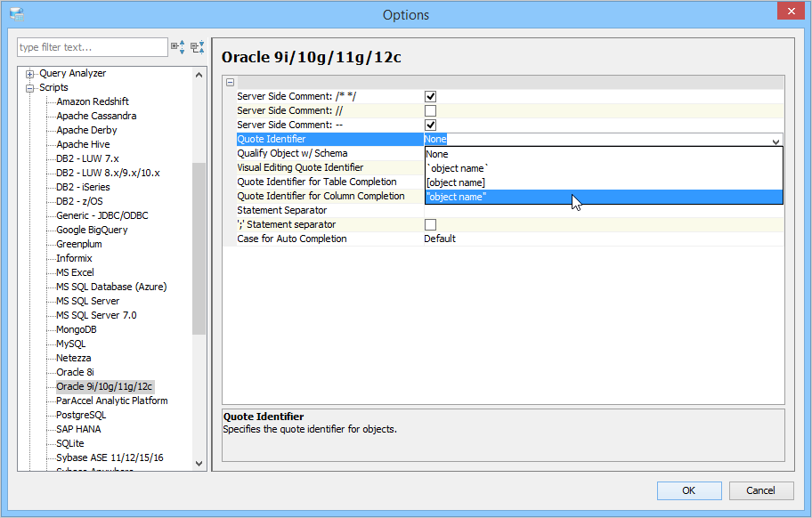Open the Quote Identifier dropdown arrow
This screenshot has width=812, height=518.
[775, 140]
